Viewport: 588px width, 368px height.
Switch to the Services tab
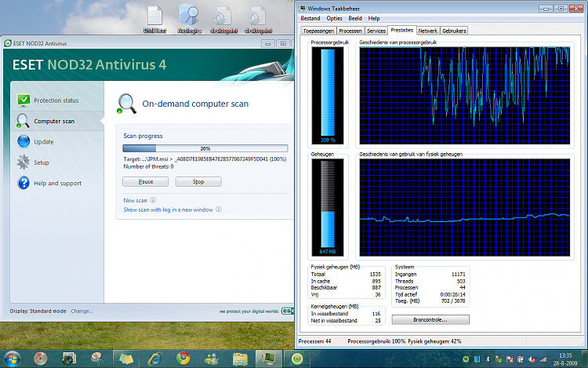coord(376,31)
